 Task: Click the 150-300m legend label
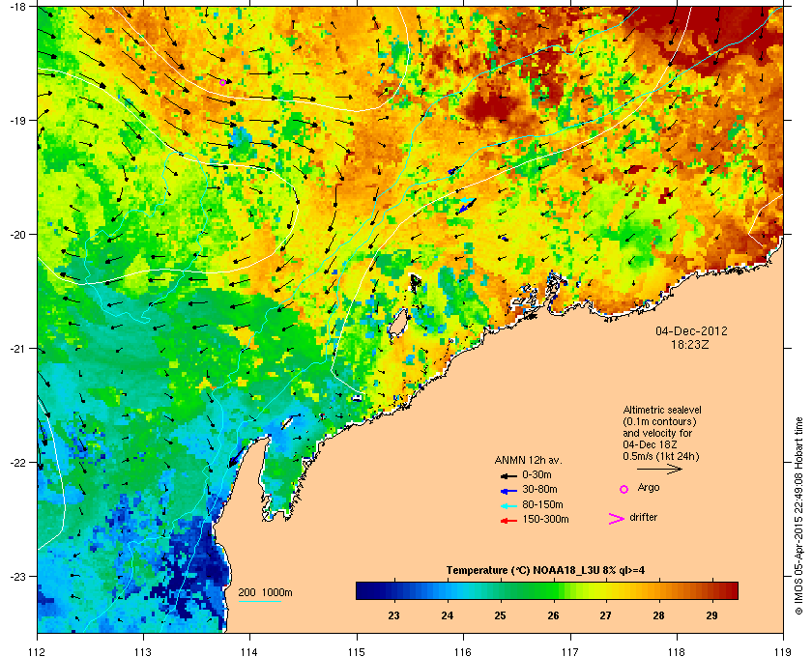point(545,519)
